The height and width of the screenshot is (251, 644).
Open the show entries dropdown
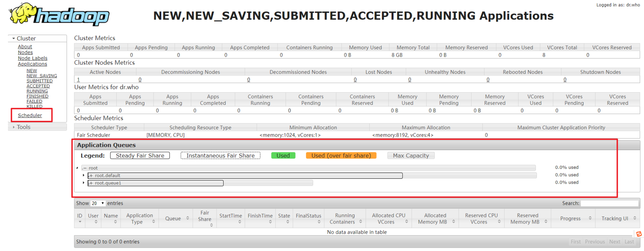98,203
